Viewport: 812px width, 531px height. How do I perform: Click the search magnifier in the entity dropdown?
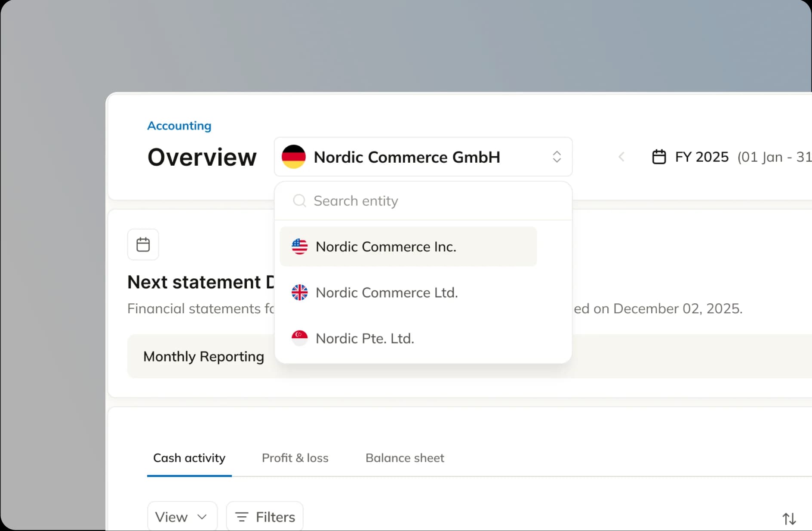[299, 201]
